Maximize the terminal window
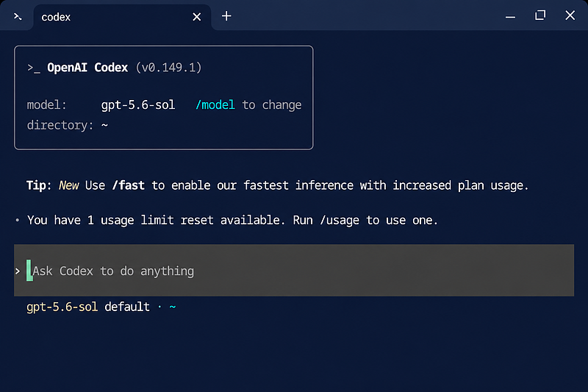Image resolution: width=588 pixels, height=392 pixels. coord(540,15)
